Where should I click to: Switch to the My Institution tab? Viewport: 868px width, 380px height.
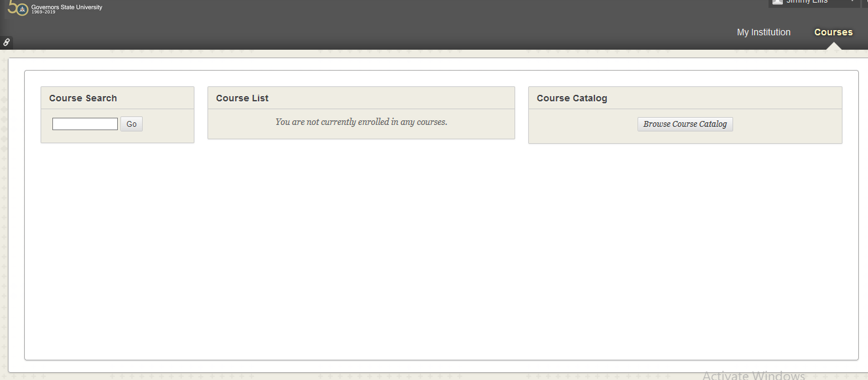[x=763, y=32]
